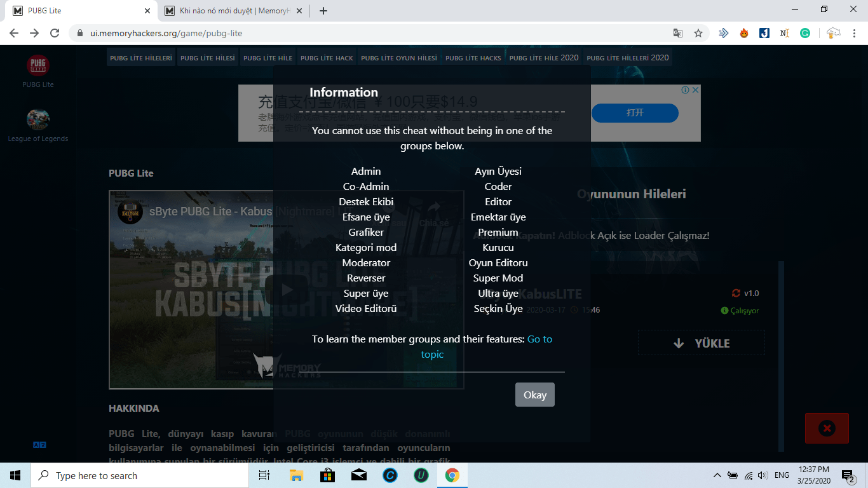
Task: Close the PUBG Lite tab
Action: tap(147, 11)
